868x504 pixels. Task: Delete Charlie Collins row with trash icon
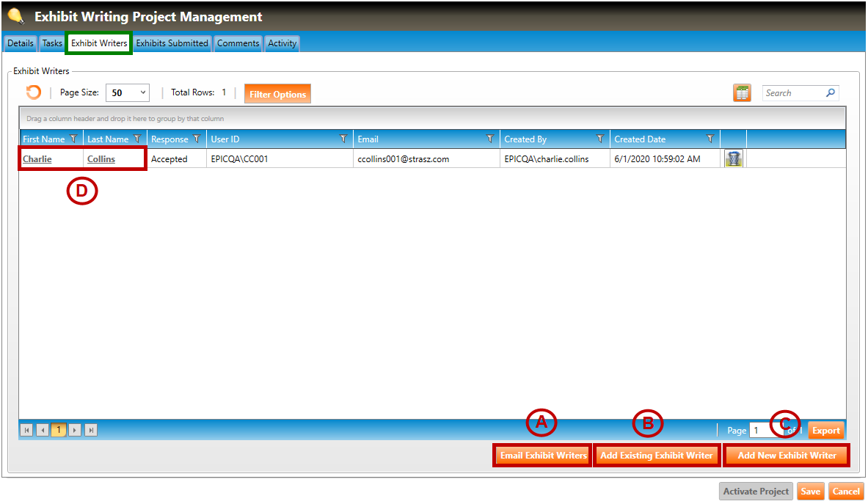[x=733, y=158]
